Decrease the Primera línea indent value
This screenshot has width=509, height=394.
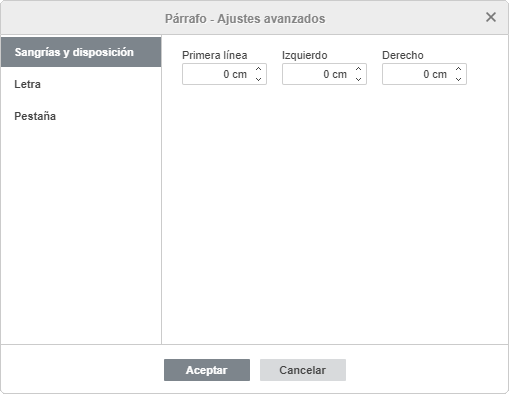coord(258,79)
